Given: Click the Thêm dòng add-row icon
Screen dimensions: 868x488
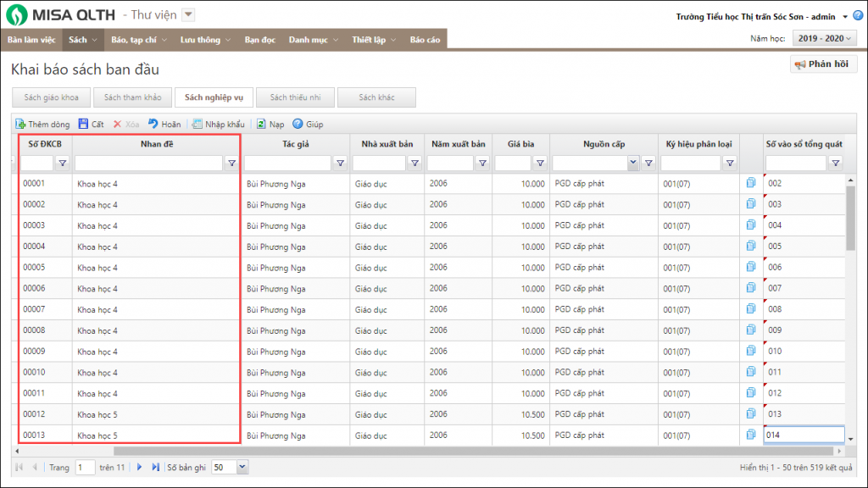Looking at the screenshot, I should pyautogui.click(x=21, y=124).
